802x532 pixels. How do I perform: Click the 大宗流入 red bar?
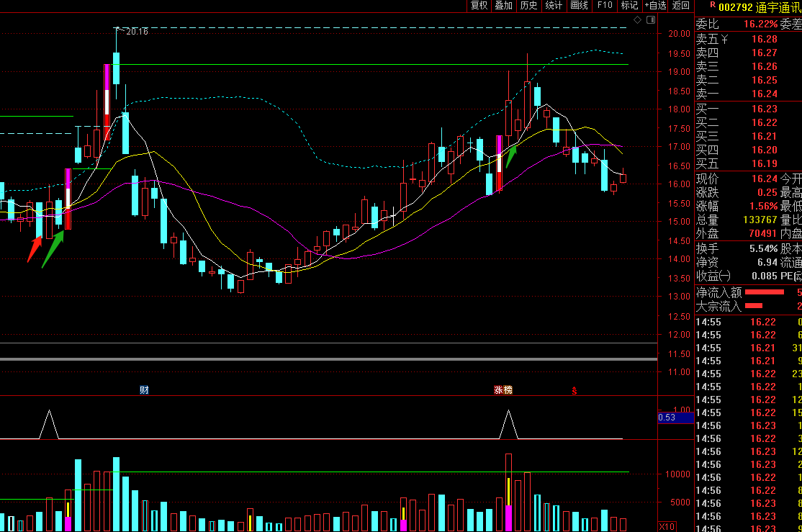tap(754, 306)
